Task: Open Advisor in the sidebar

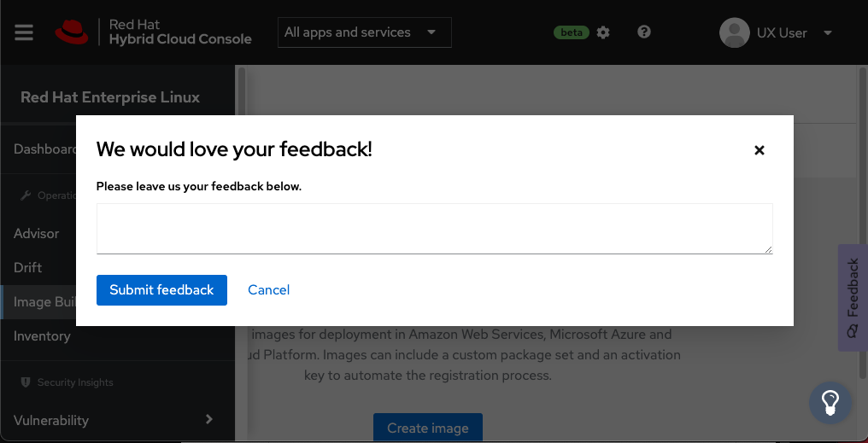Action: click(37, 233)
